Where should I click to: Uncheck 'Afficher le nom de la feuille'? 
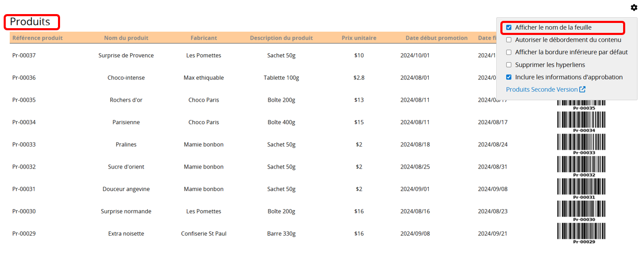click(509, 28)
